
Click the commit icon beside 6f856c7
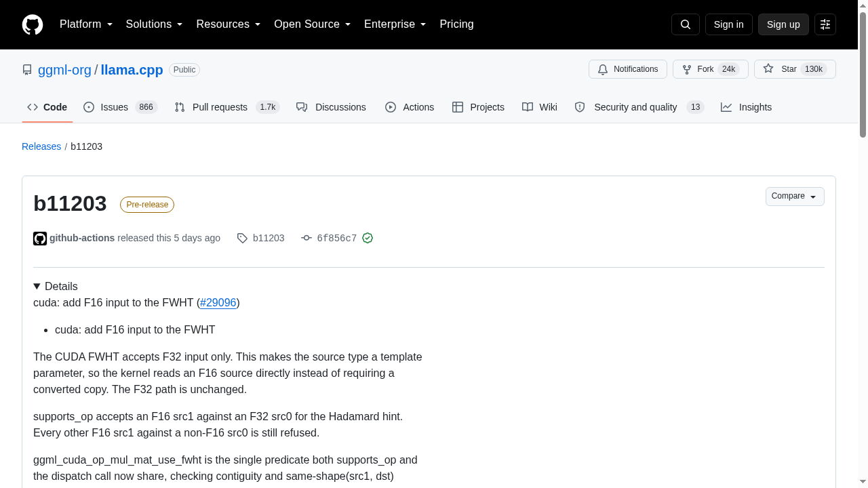click(x=307, y=238)
